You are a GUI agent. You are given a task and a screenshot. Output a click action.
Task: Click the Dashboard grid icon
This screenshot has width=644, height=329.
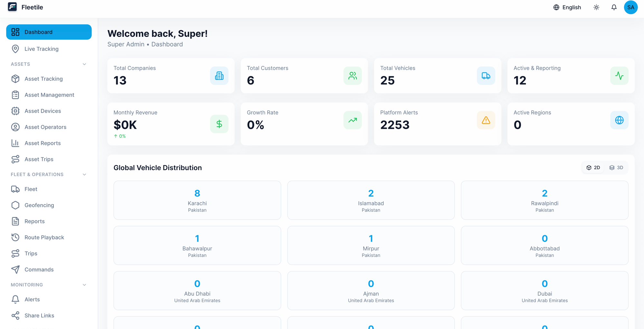coord(15,32)
